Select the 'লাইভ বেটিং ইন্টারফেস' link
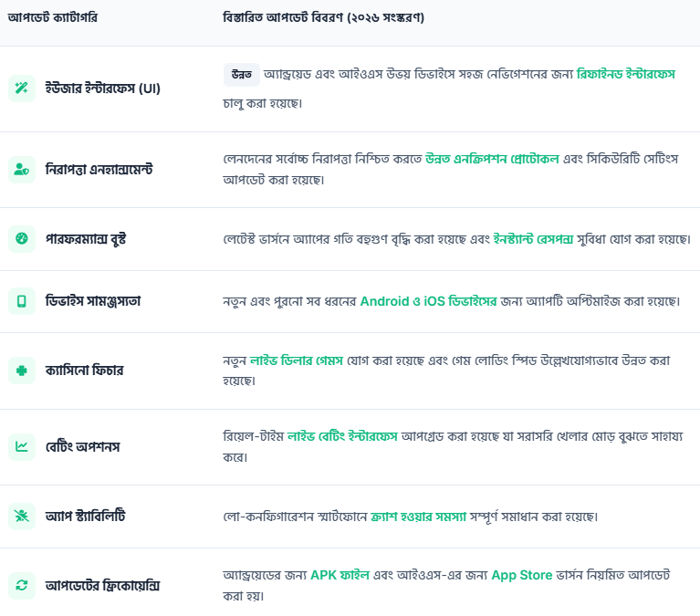 click(342, 436)
